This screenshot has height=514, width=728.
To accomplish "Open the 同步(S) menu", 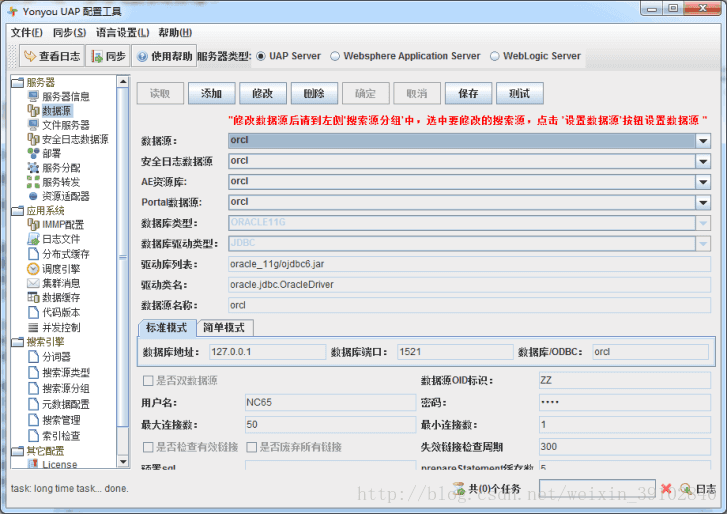I will tap(69, 33).
